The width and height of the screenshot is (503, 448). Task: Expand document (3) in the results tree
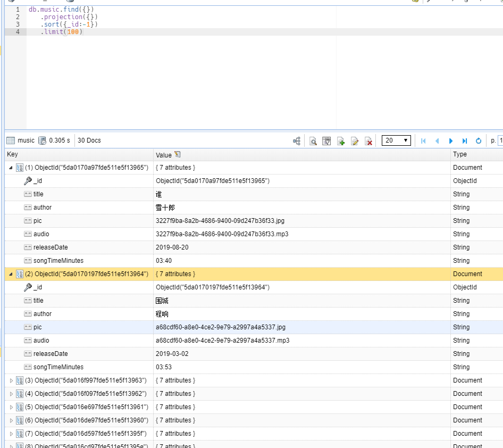[x=12, y=380]
